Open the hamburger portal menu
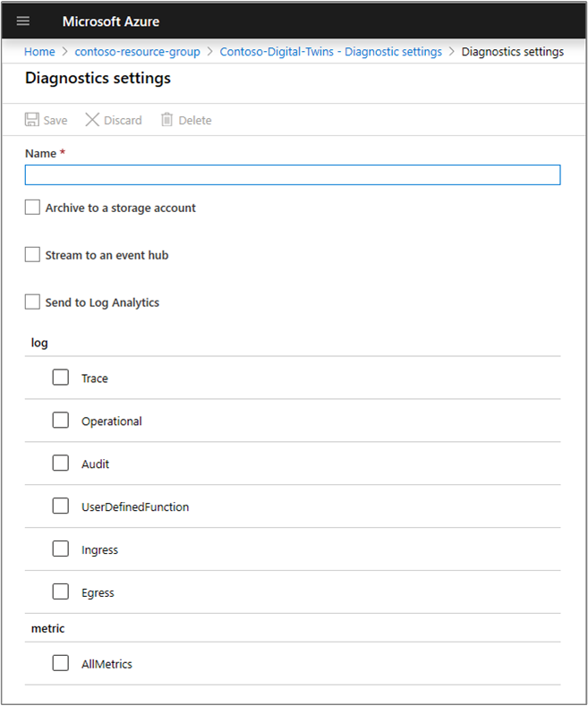The height and width of the screenshot is (706, 588). (x=23, y=21)
